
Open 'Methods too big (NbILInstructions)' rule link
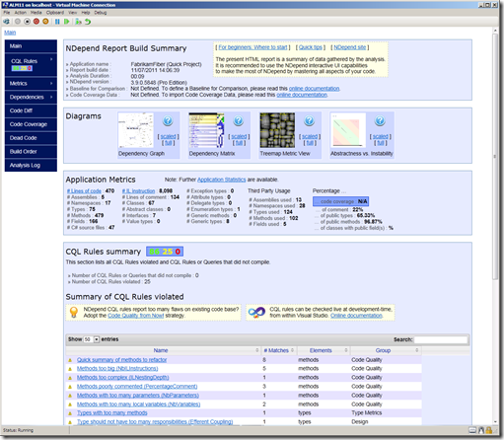point(117,369)
